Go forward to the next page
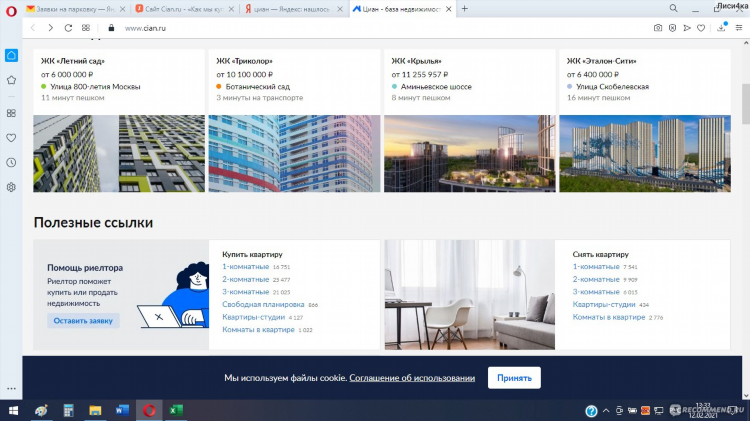The width and height of the screenshot is (750, 421). [x=50, y=28]
